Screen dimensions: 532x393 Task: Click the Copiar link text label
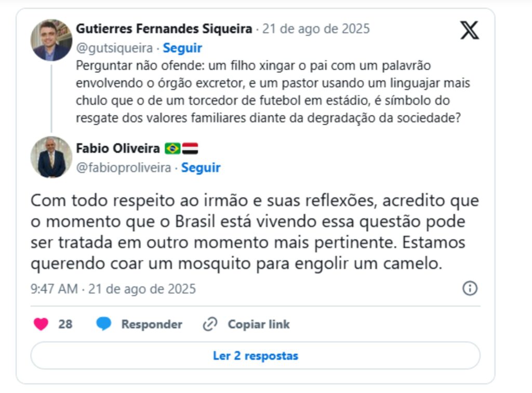pyautogui.click(x=259, y=324)
